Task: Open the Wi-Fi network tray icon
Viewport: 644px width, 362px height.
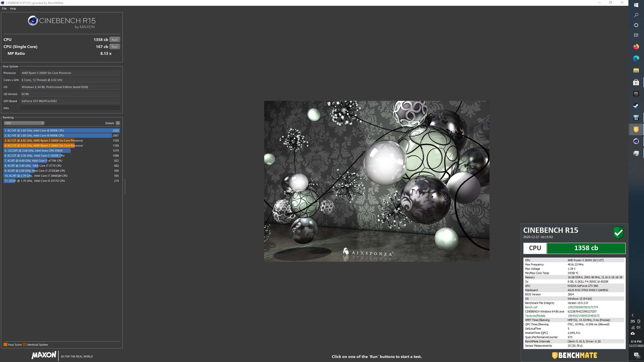Action: pyautogui.click(x=633, y=327)
